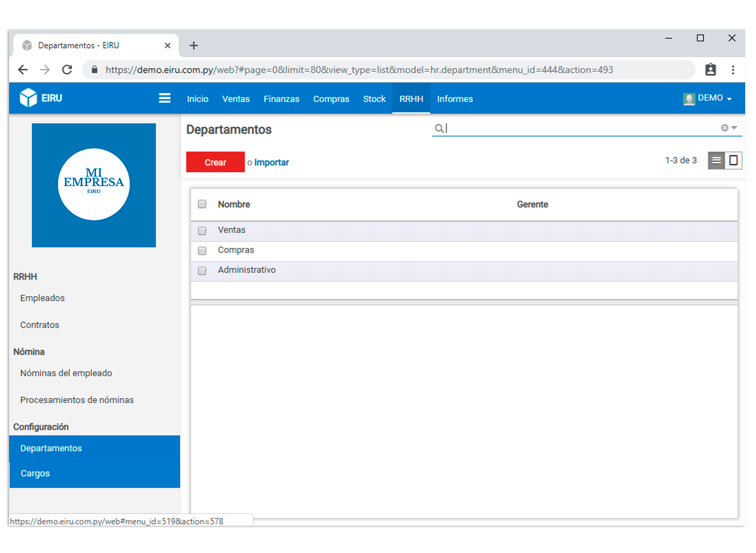Open Nóminas del empleado
The height and width of the screenshot is (553, 756).
pyautogui.click(x=66, y=373)
